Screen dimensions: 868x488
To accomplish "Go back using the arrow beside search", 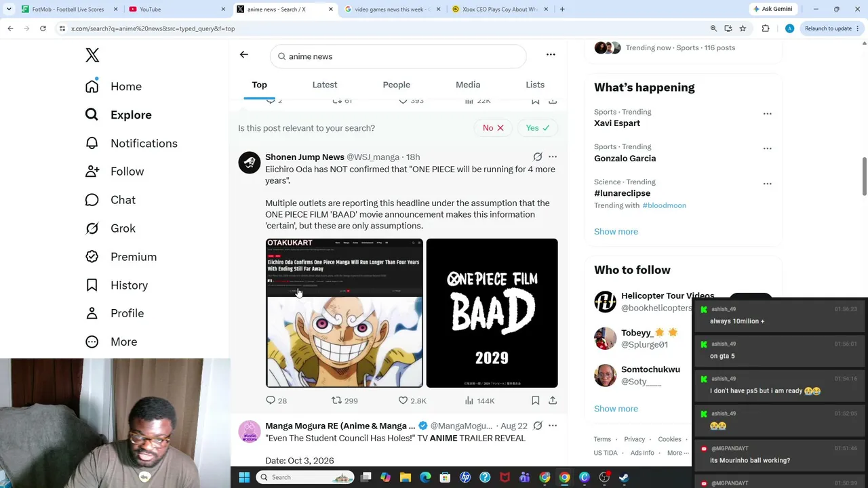I will 244,55.
